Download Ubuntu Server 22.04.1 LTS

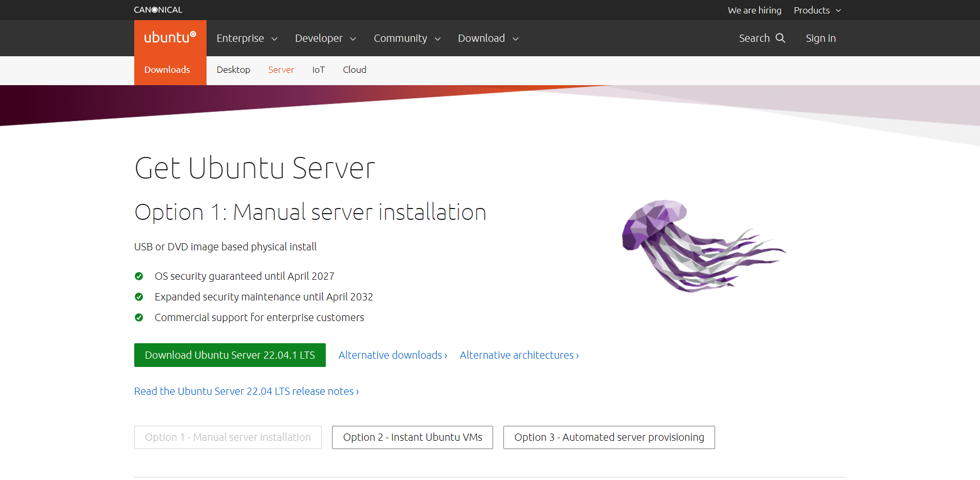pos(230,355)
